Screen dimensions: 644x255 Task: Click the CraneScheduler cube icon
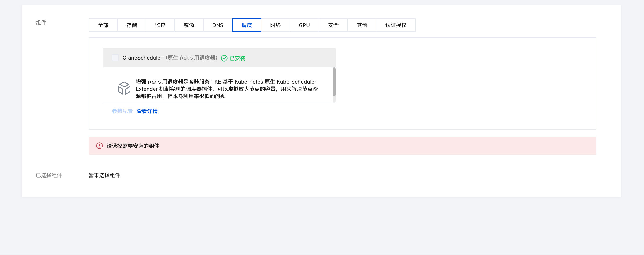point(124,88)
